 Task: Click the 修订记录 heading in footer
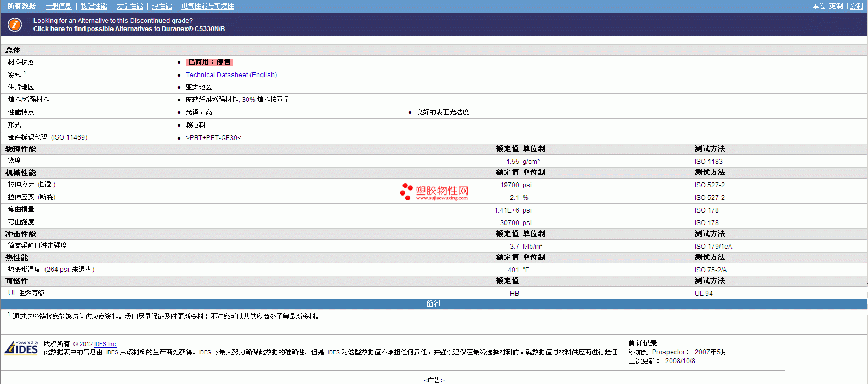click(643, 343)
